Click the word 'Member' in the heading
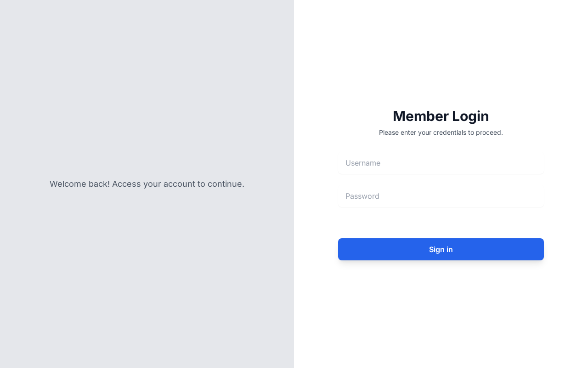Image resolution: width=588 pixels, height=368 pixels. 420,116
